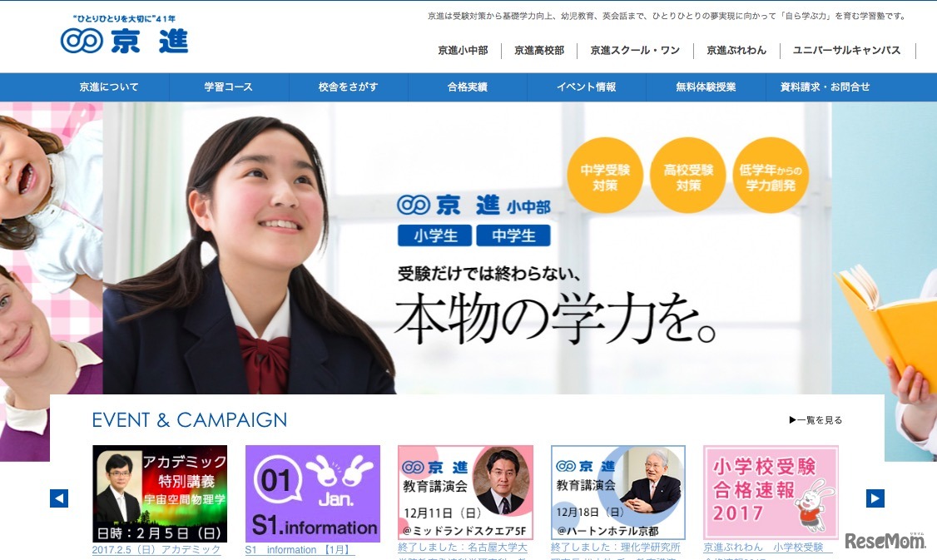Image resolution: width=937 pixels, height=560 pixels.
Task: Select the 中学生 button
Action: point(513,236)
